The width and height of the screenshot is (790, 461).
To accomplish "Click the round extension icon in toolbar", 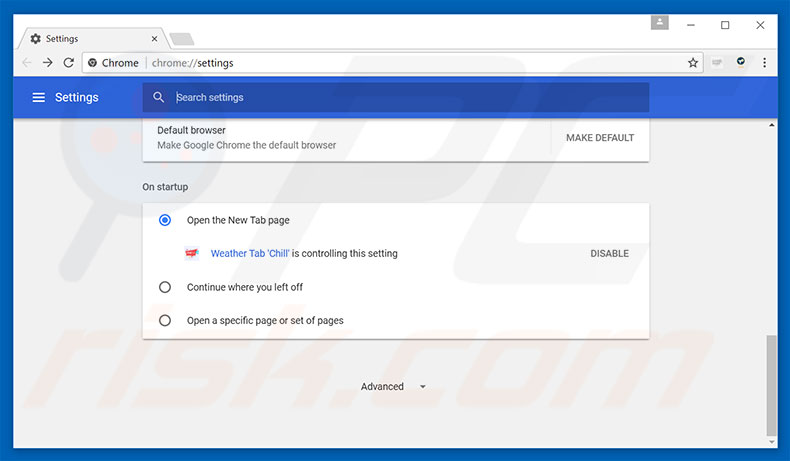I will 741,62.
